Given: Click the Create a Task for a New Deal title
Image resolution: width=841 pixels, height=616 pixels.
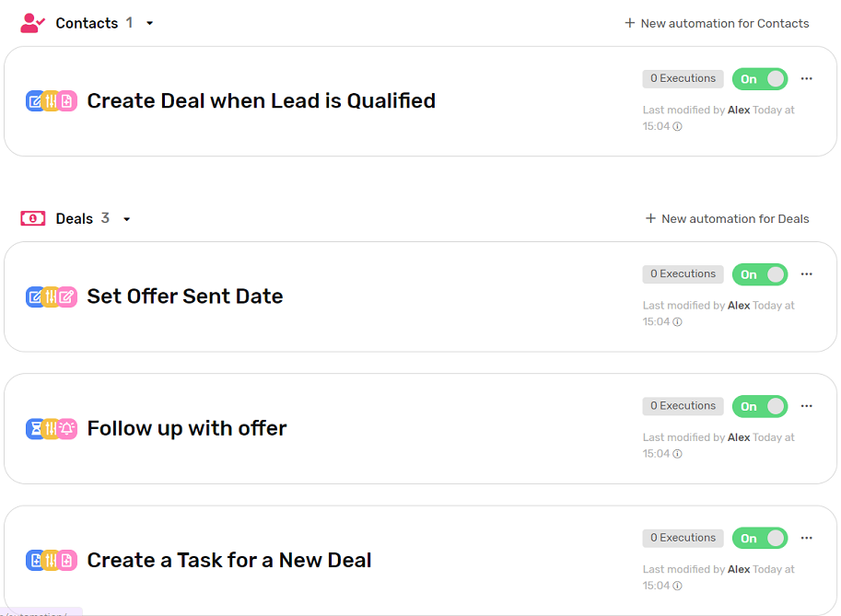Looking at the screenshot, I should point(228,560).
